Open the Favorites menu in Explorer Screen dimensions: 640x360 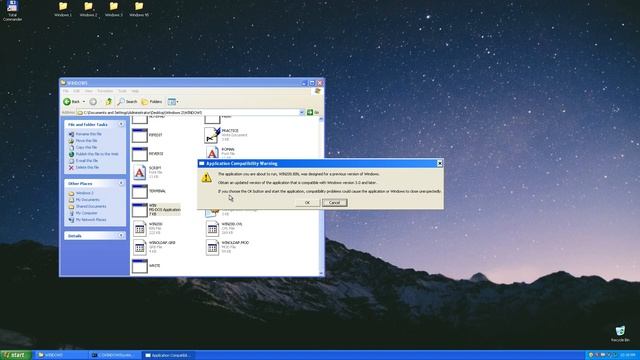[x=105, y=91]
